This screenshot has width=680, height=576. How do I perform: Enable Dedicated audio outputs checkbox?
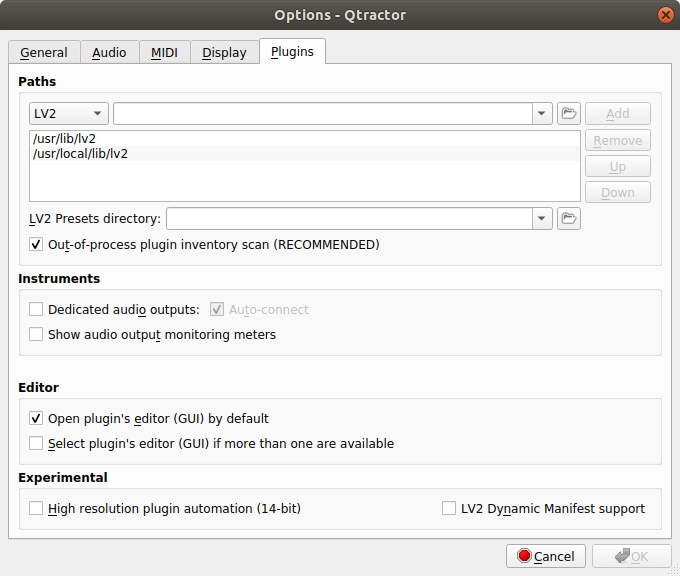point(36,310)
